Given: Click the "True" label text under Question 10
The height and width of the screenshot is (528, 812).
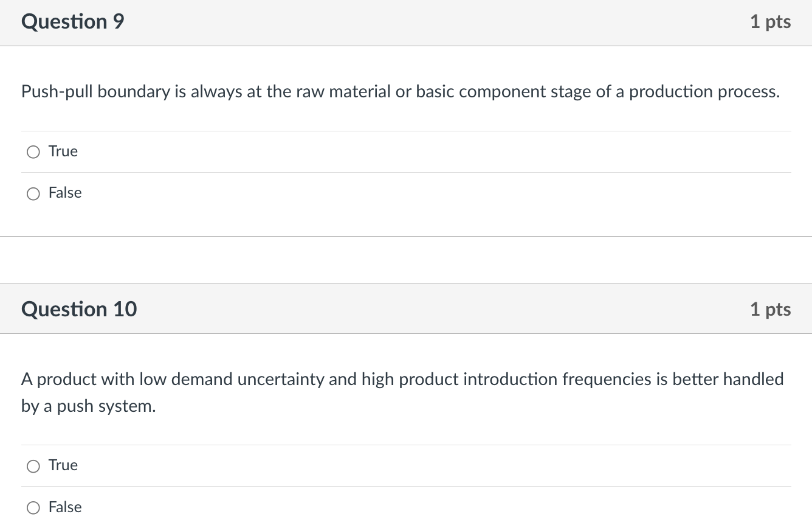Looking at the screenshot, I should [63, 465].
